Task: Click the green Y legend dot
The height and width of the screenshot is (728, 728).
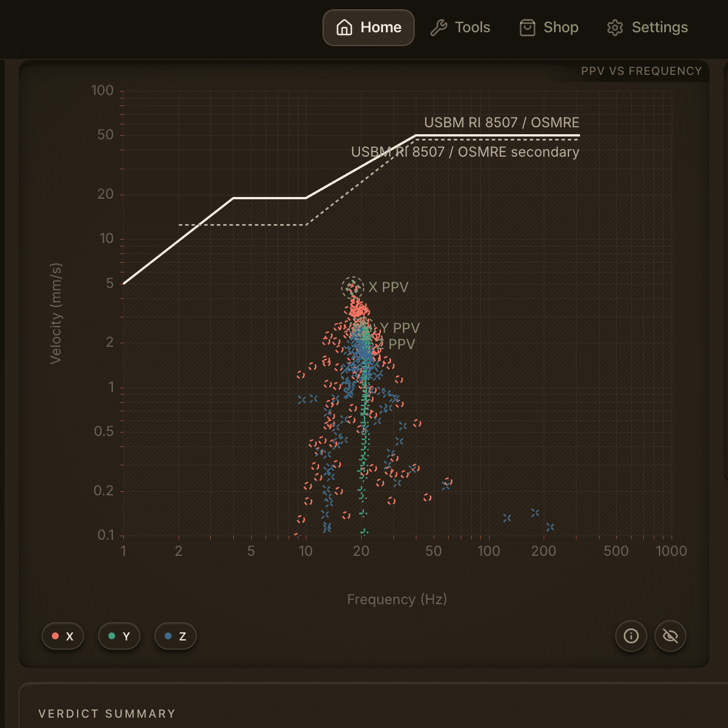Action: pos(112,636)
